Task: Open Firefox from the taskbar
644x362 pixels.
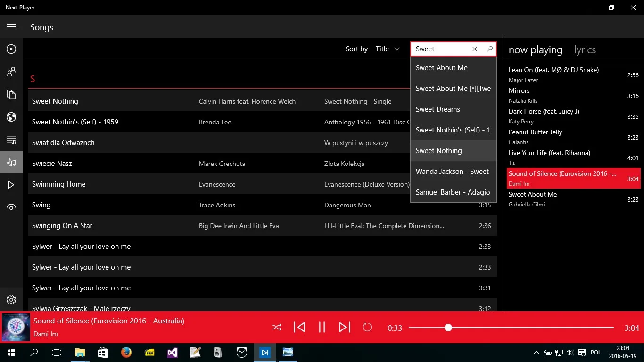Action: [x=126, y=352]
